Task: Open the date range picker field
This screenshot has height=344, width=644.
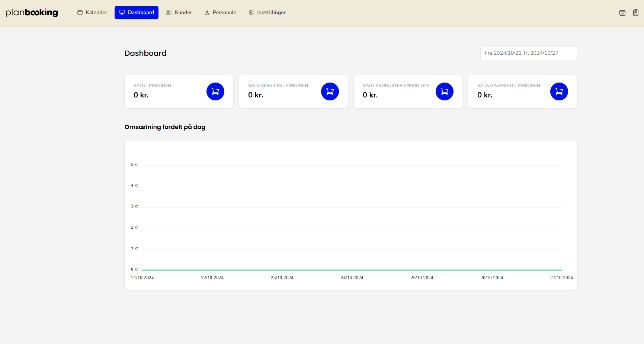Action: tap(528, 53)
